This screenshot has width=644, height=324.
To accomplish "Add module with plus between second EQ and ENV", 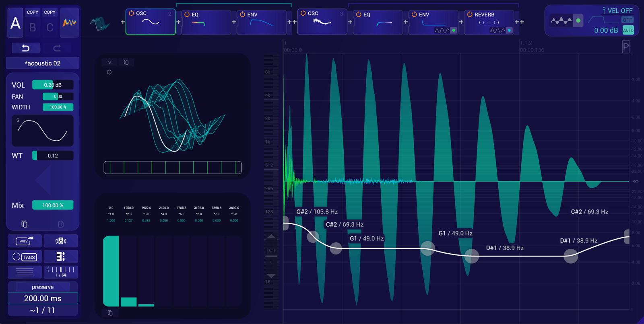I will 406,22.
